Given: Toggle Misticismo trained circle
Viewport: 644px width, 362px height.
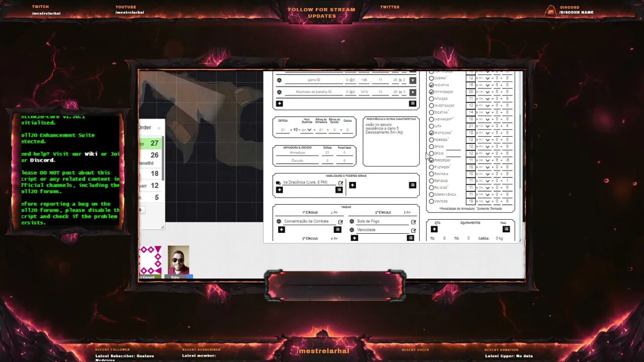Looking at the screenshot, I should click(x=431, y=133).
